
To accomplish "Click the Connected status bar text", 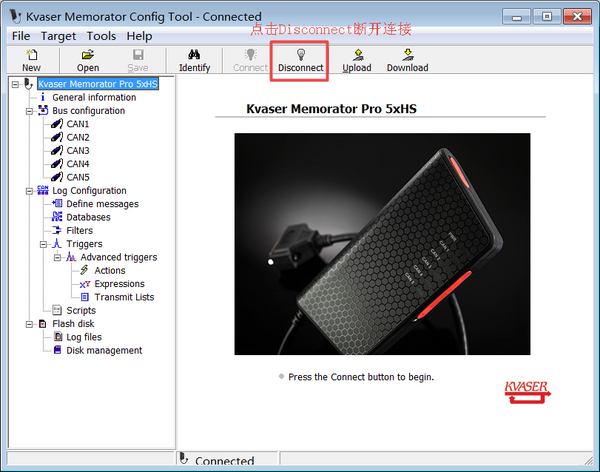I will click(224, 461).
